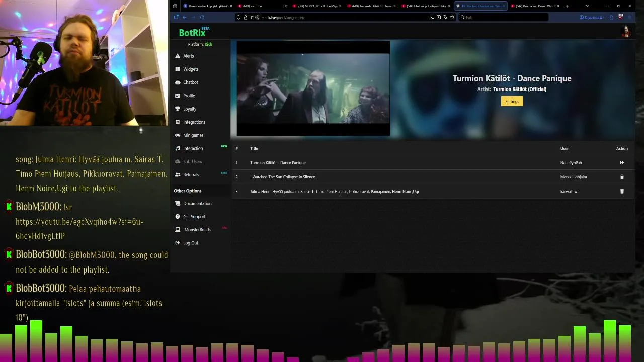Close the YouTube tab

(x=286, y=6)
